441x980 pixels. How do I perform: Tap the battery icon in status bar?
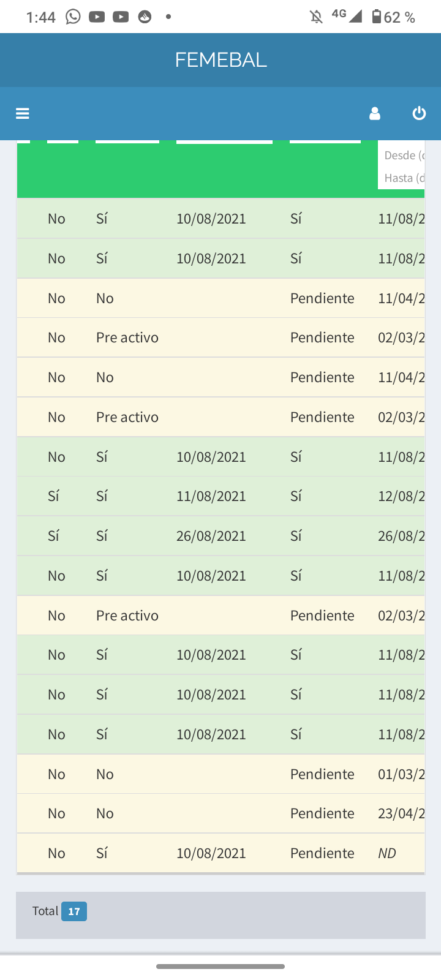tap(376, 17)
